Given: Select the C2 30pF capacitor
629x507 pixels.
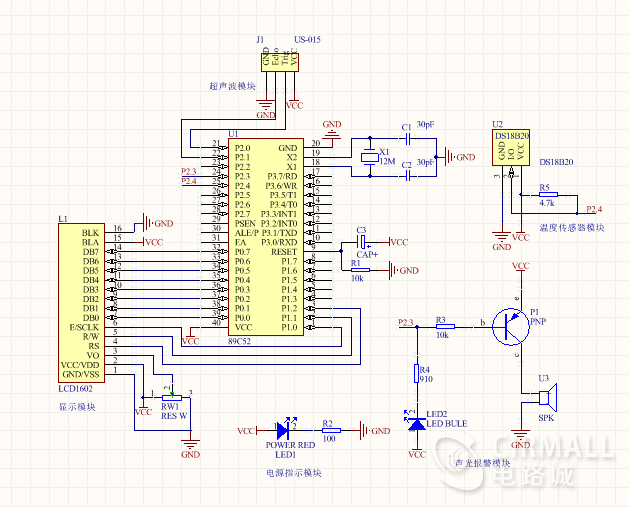Looking at the screenshot, I should 408,176.
